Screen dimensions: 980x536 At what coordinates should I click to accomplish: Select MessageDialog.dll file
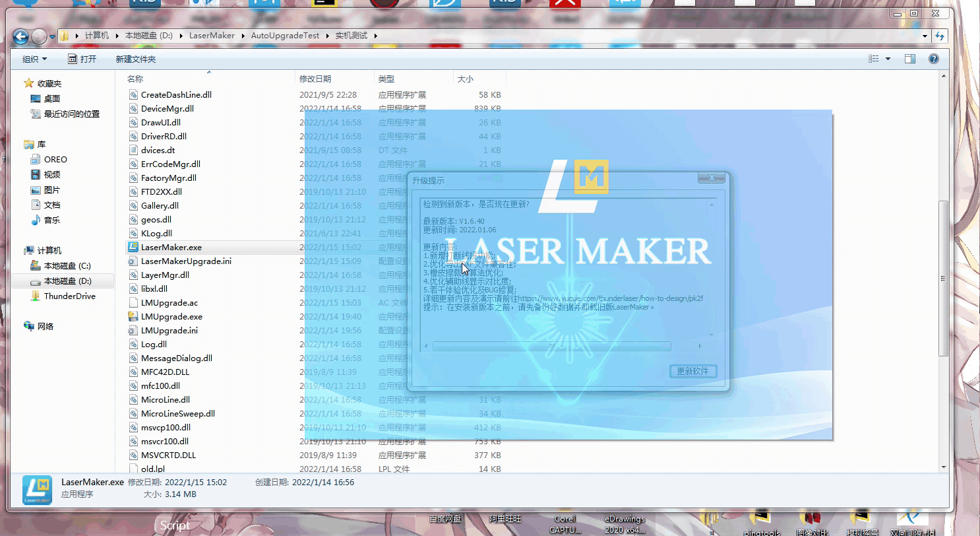176,358
